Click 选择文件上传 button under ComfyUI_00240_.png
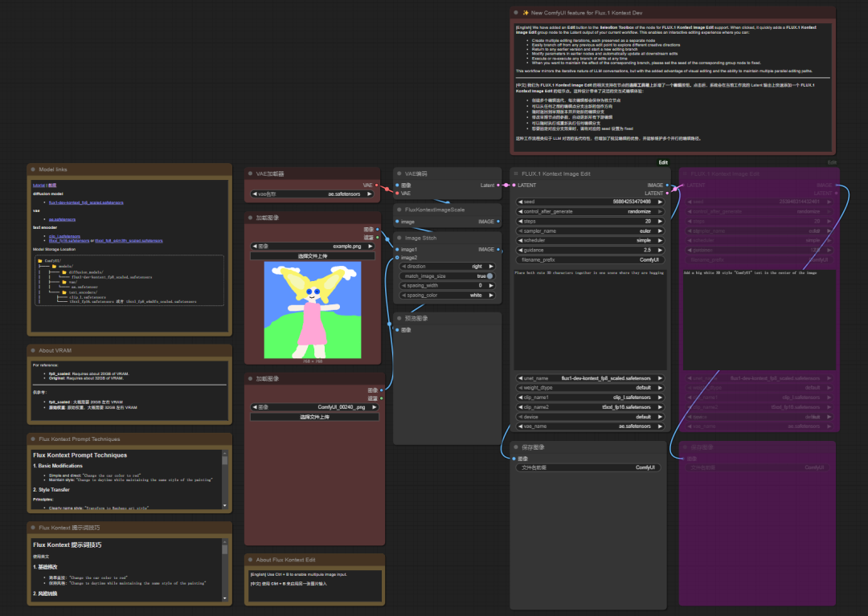This screenshot has width=868, height=616. [x=314, y=417]
